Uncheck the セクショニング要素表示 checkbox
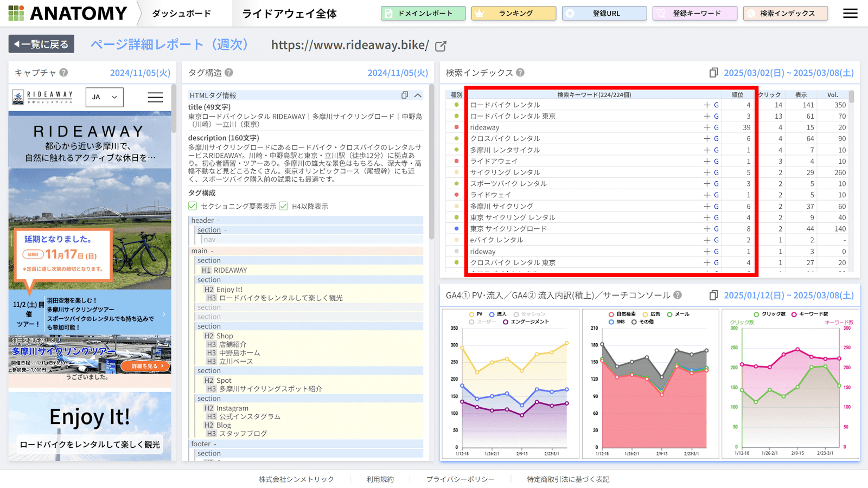 tap(193, 206)
